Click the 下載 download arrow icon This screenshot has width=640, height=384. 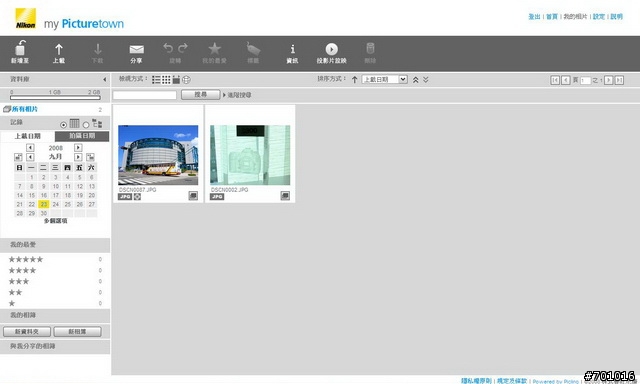[98, 49]
